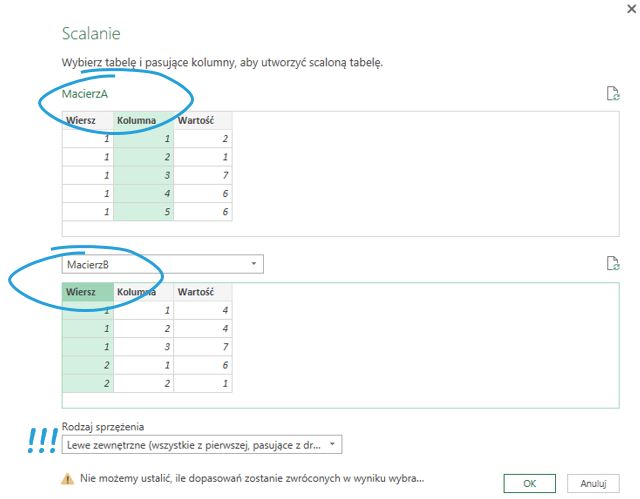This screenshot has width=640, height=499.
Task: Click the warning icon beside the match message
Action: pyautogui.click(x=68, y=478)
